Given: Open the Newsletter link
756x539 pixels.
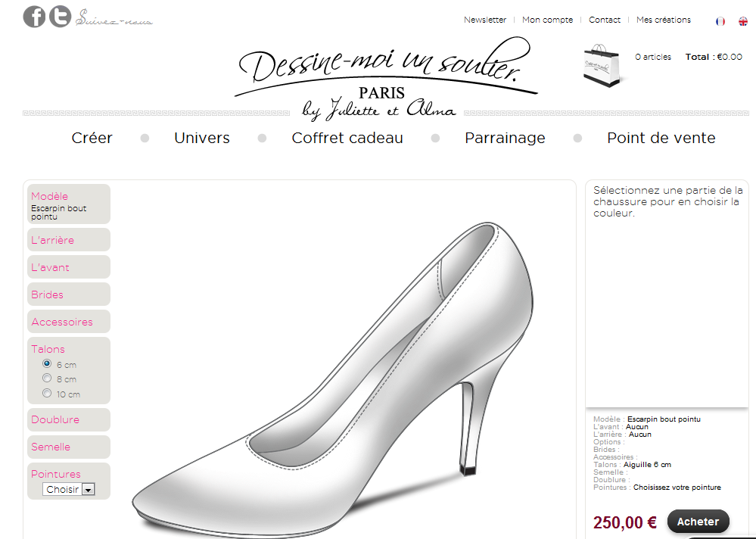Looking at the screenshot, I should pyautogui.click(x=485, y=20).
